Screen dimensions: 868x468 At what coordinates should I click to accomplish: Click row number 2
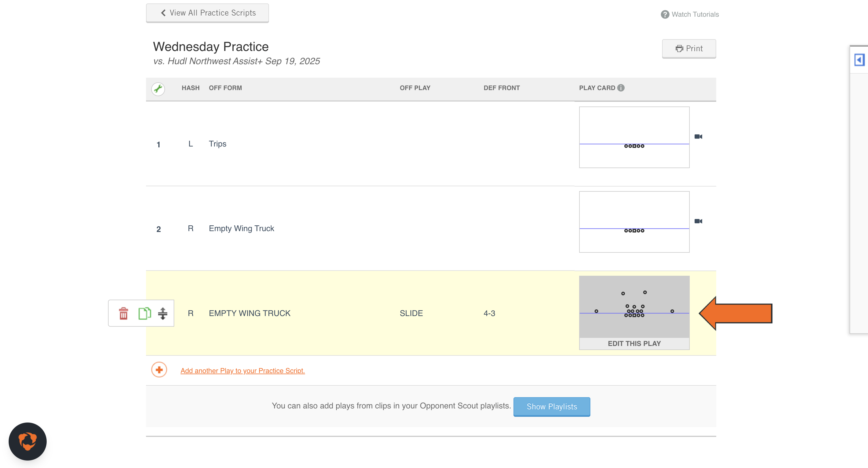coord(158,229)
